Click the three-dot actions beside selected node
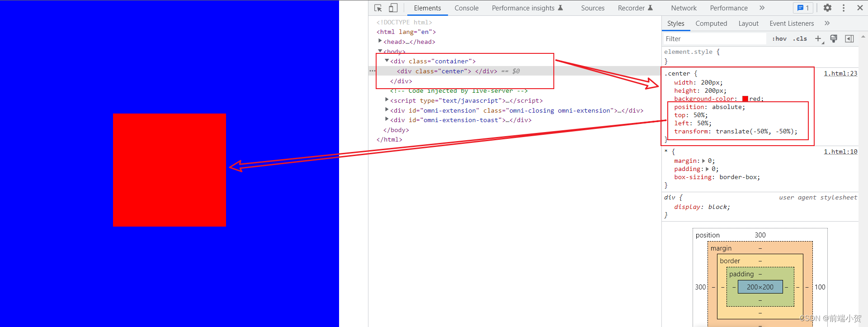Viewport: 868px width, 327px height. coord(373,71)
